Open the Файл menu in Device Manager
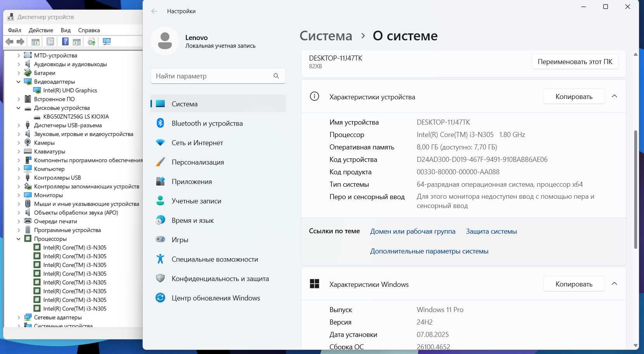Screen dimensions: 644x354 click(14, 30)
